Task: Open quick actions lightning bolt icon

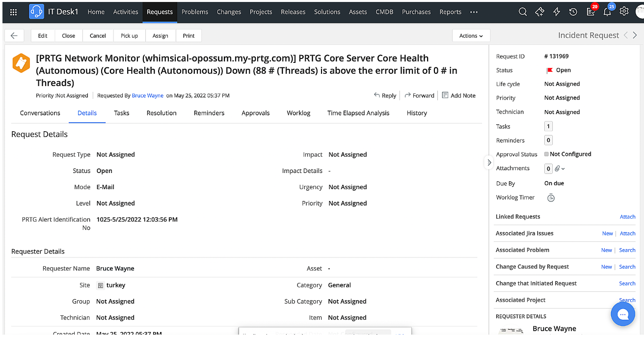Action: coord(557,12)
